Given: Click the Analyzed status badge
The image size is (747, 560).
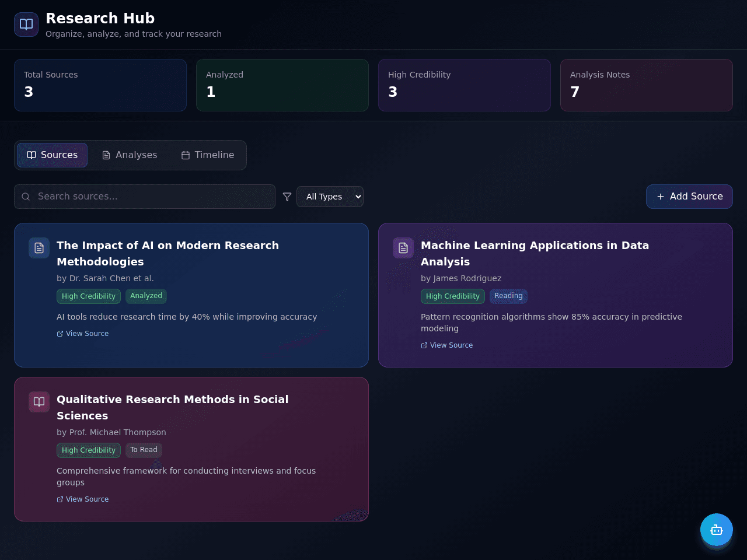Looking at the screenshot, I should click(x=146, y=296).
